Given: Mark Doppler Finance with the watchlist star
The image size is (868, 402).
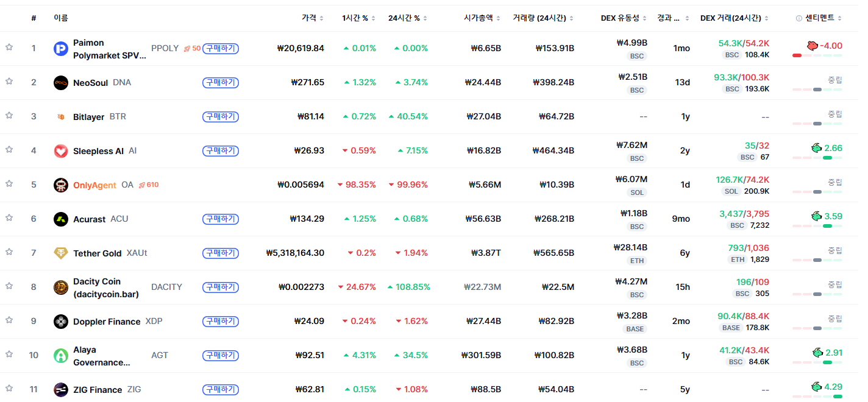Looking at the screenshot, I should coord(9,320).
